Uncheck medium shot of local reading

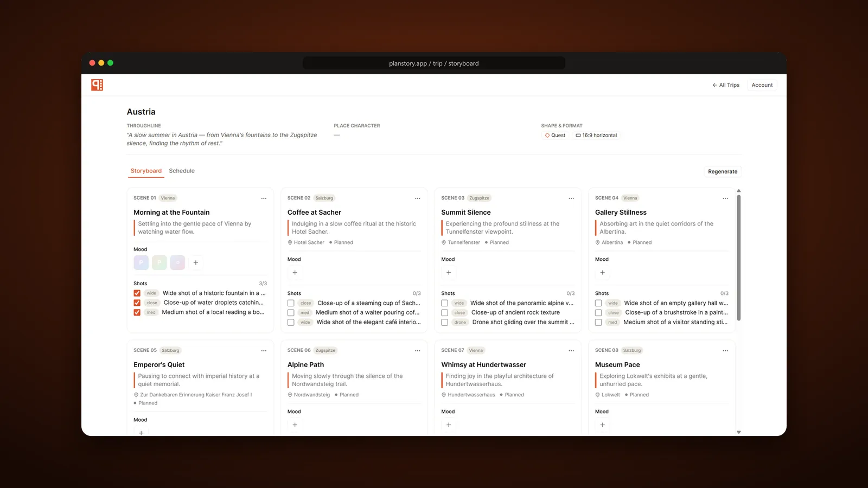[137, 312]
